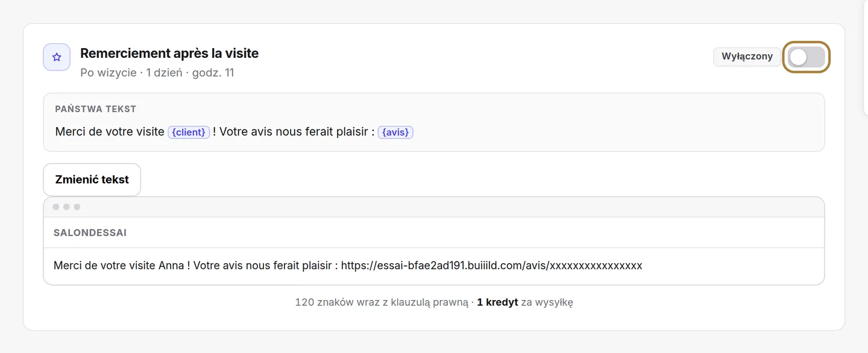This screenshot has width=868, height=353.
Task: Enable the Remerciement après la visite switch
Action: [x=807, y=57]
